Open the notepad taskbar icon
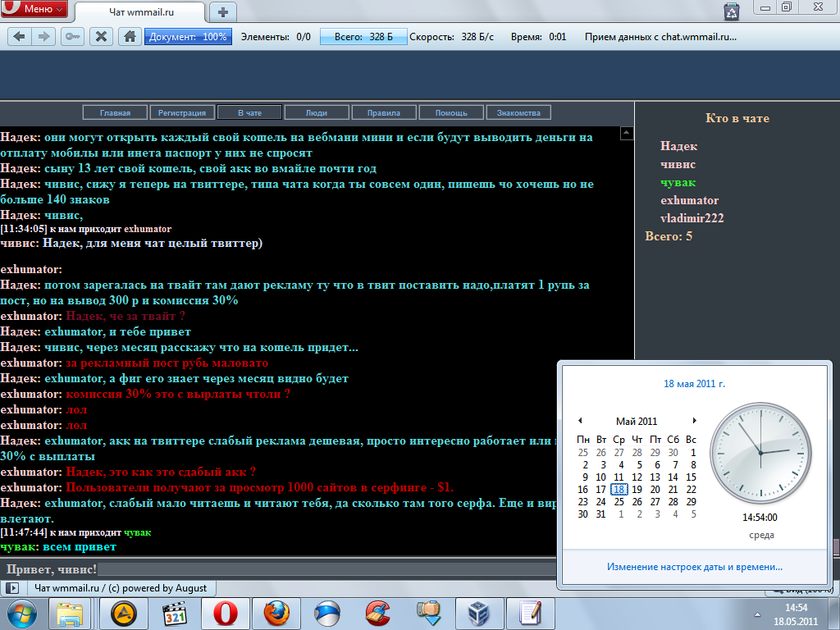Screen dimensions: 840x630 (530, 614)
